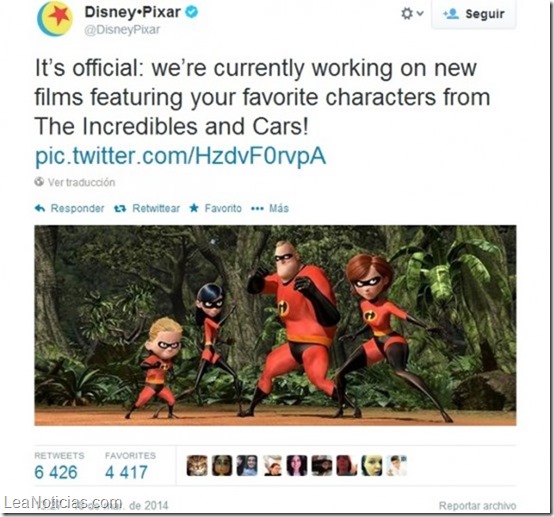Open the @DisneyPixar handle link
554x517 pixels.
[122, 30]
